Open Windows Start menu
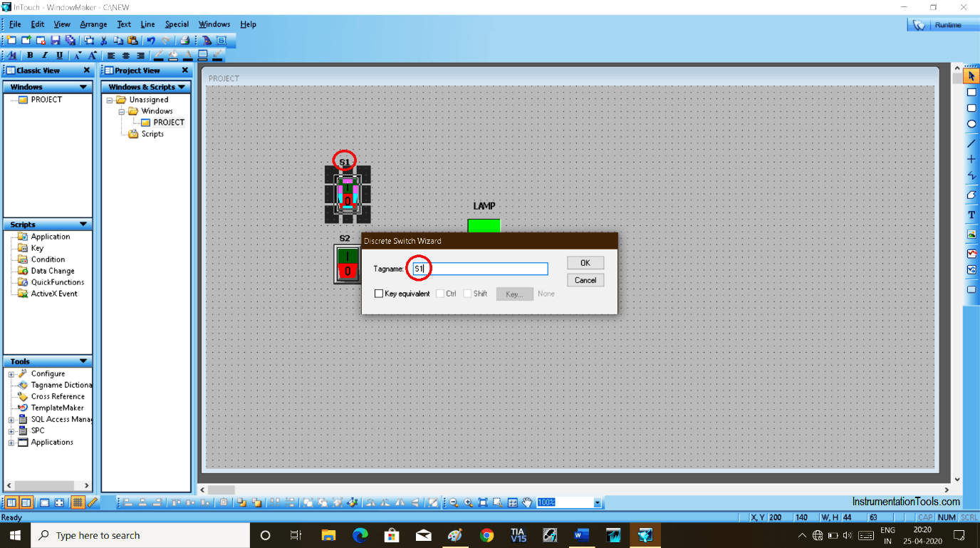This screenshot has height=548, width=980. [15, 535]
